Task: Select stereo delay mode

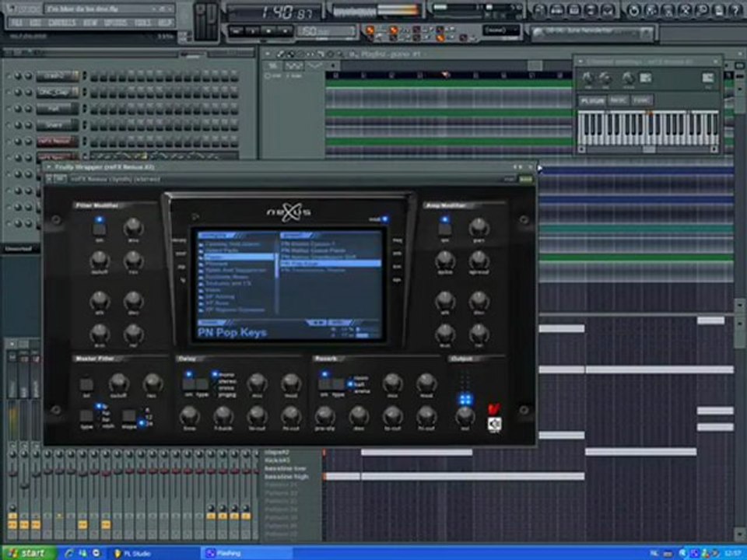Action: [226, 381]
